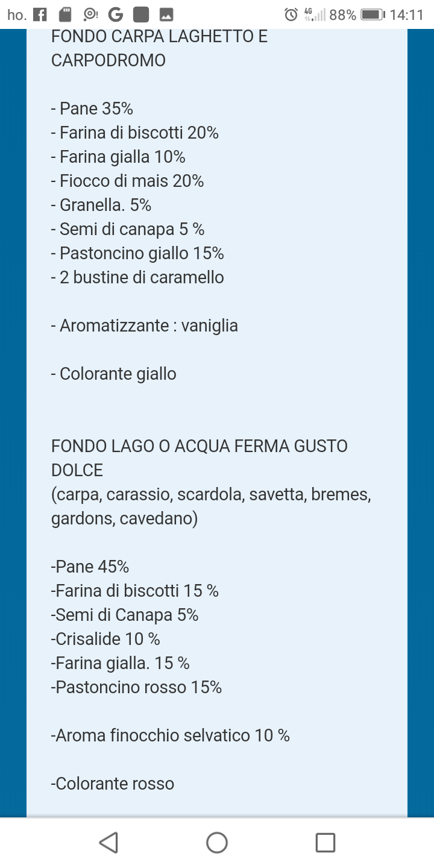Image resolution: width=434 pixels, height=868 pixels.
Task: Tap the SD card status icon
Action: pos(65,14)
